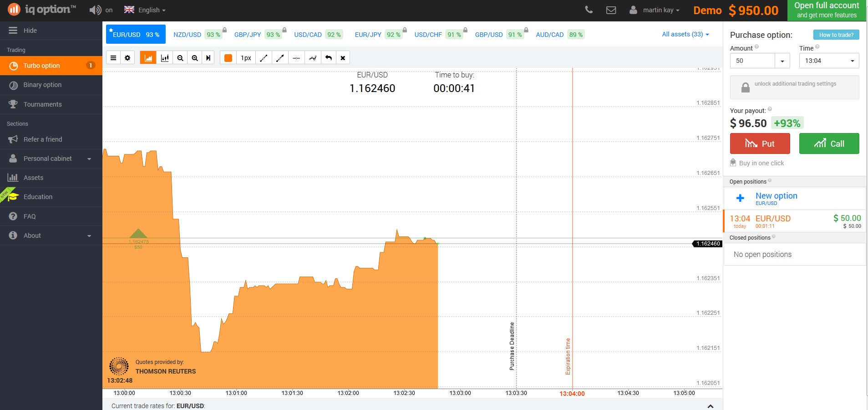Open All assets (33) dropdown
868x410 pixels.
[685, 34]
